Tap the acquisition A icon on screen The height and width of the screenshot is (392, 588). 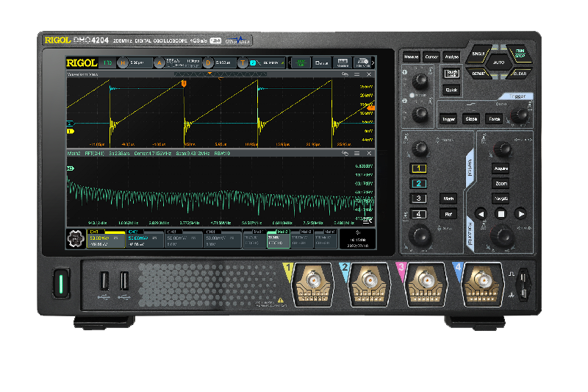tap(159, 63)
